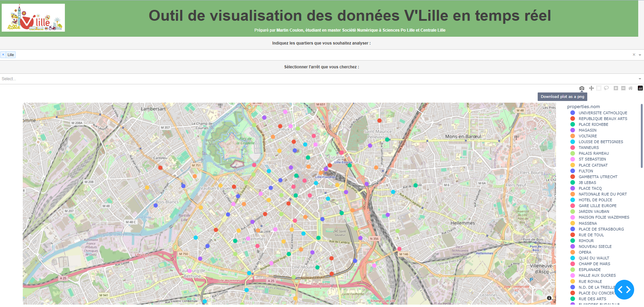Clear all selected quartiers with the right-side x
Image resolution: width=644 pixels, height=307 pixels.
point(634,55)
